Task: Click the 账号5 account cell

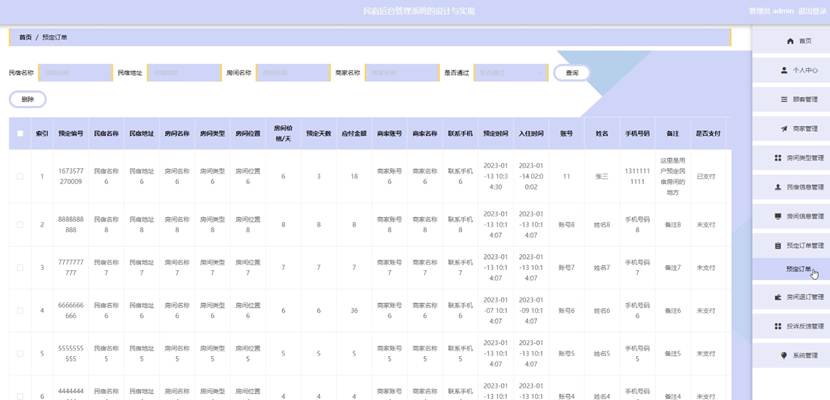Action: [x=566, y=353]
